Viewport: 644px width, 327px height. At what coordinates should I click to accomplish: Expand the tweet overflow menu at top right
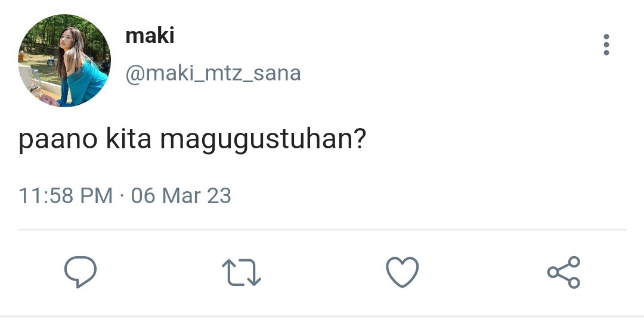[606, 45]
